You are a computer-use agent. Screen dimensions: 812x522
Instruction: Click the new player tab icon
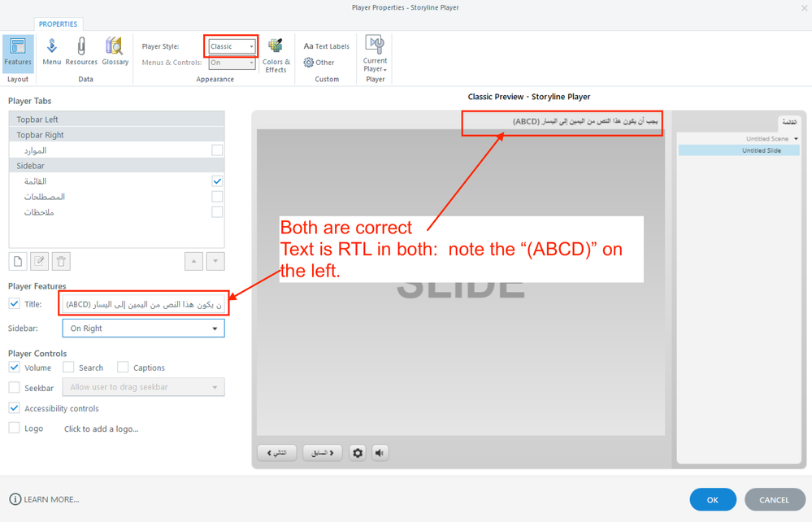pyautogui.click(x=18, y=261)
